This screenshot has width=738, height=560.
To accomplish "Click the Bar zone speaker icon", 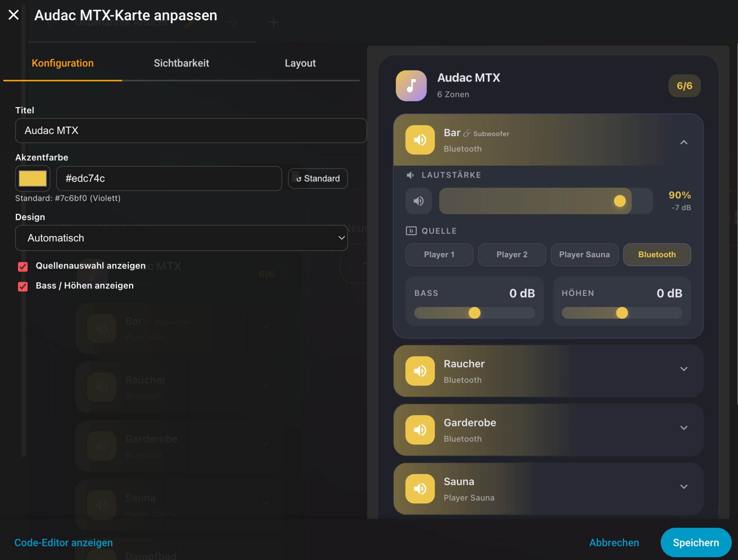I will [x=420, y=140].
